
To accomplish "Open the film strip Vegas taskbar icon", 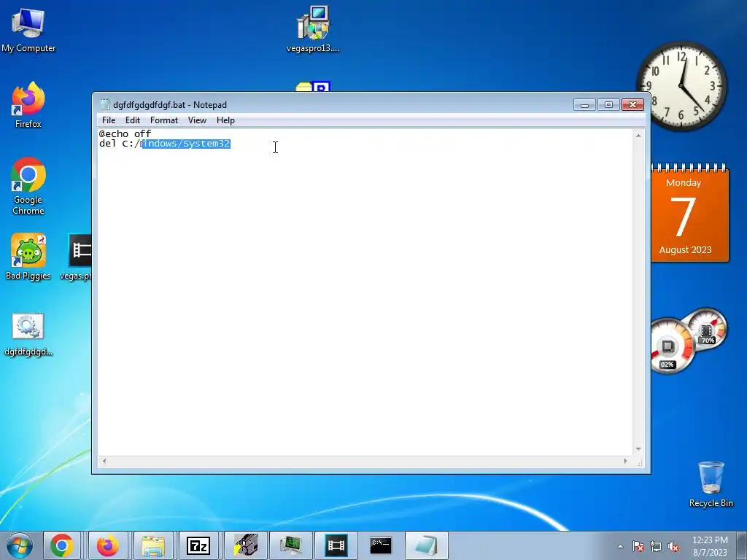I will click(x=336, y=545).
